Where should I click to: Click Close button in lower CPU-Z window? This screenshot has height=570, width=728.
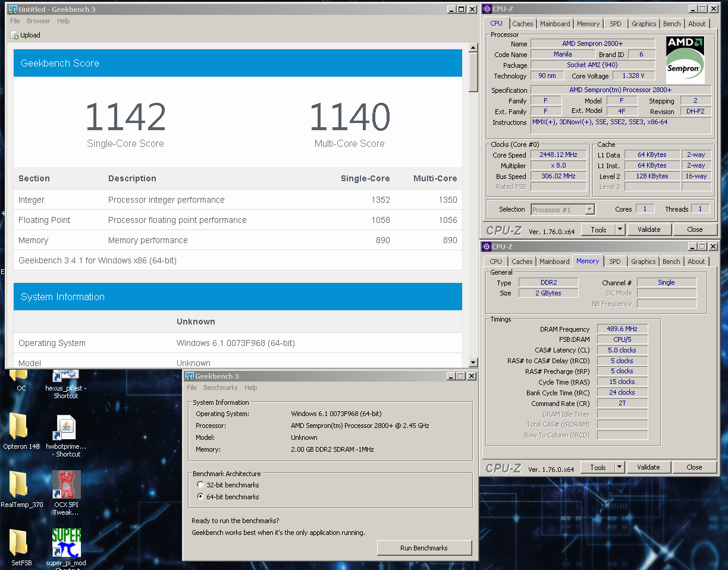(694, 467)
